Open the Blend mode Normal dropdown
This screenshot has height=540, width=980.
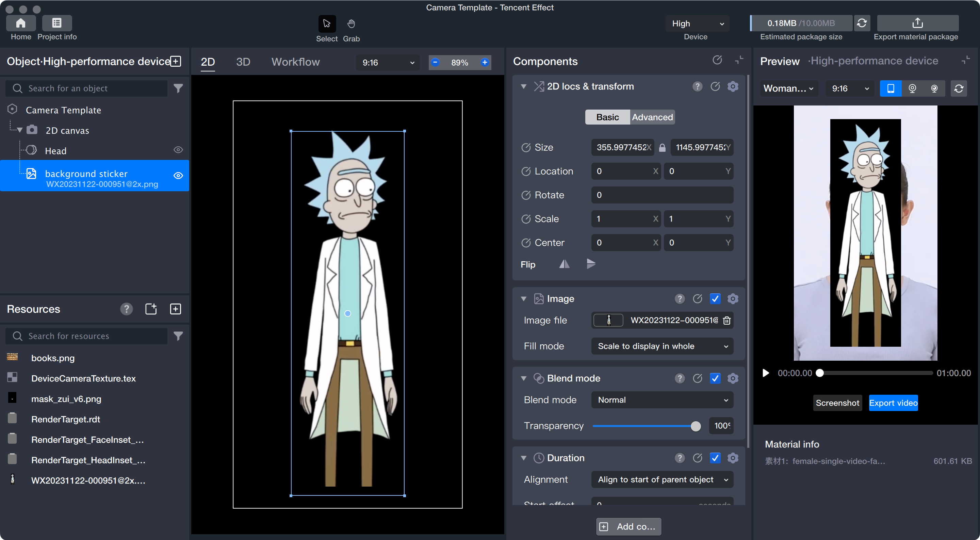tap(662, 400)
